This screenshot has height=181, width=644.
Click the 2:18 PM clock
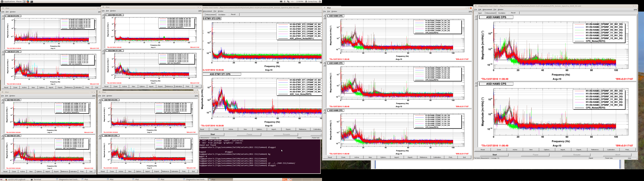point(299,2)
